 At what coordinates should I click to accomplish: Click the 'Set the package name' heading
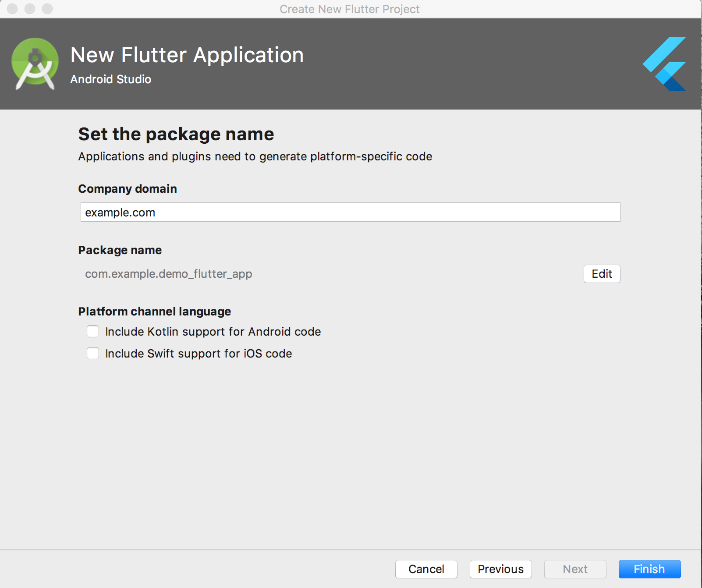coord(176,134)
